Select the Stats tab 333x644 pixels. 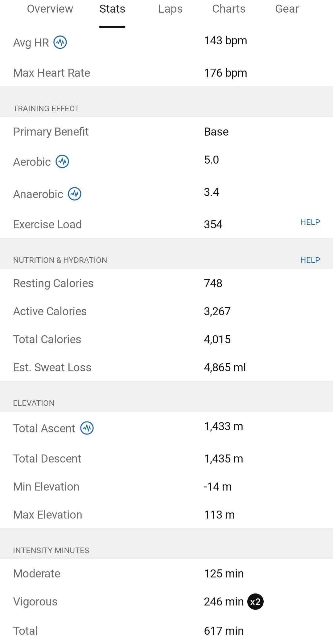point(112,9)
